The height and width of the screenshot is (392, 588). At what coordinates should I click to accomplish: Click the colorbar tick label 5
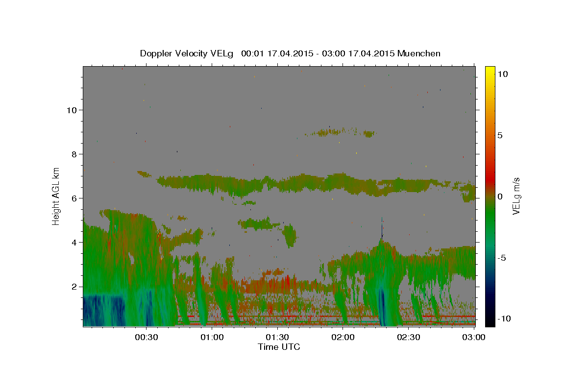[500, 135]
